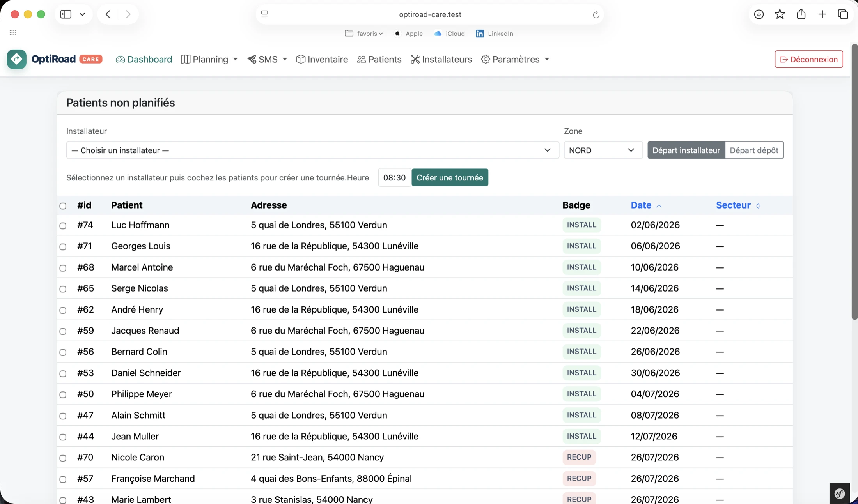Check the box for Serge Nicolas

(x=63, y=289)
